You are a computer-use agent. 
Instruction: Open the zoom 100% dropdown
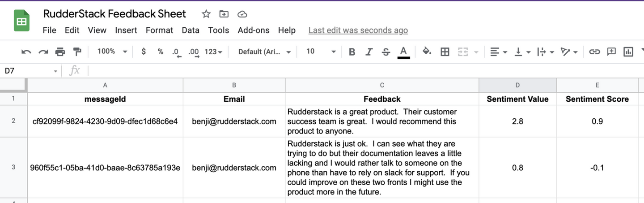click(112, 52)
